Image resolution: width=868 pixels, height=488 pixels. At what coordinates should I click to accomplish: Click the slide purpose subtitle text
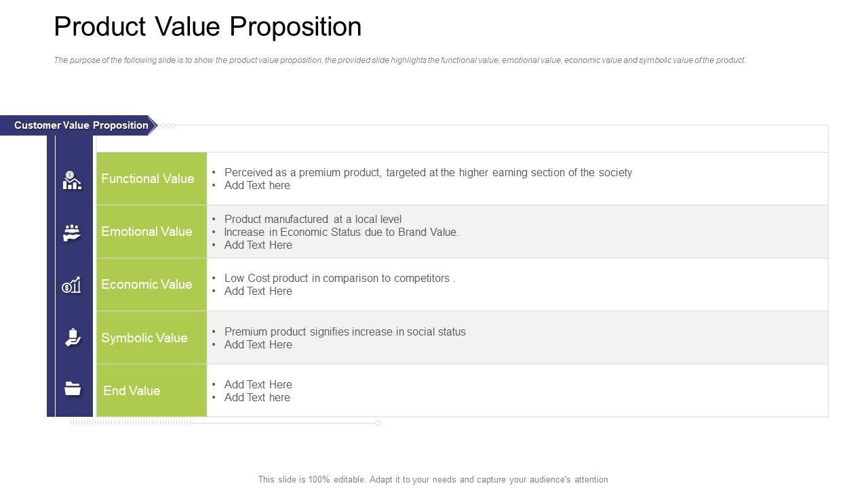click(x=399, y=60)
